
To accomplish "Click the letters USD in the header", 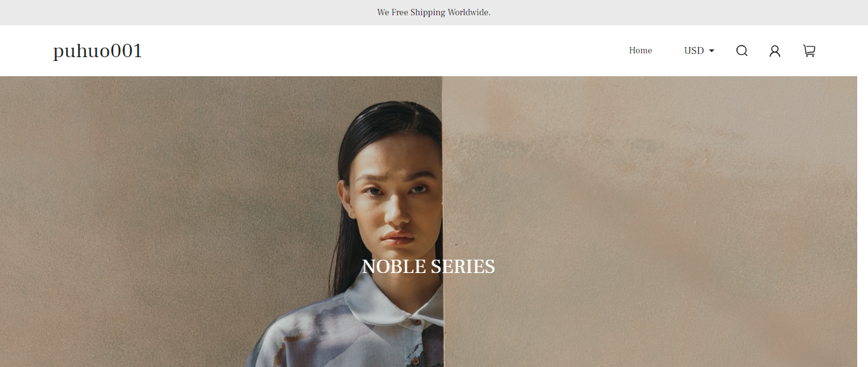I will pos(694,51).
